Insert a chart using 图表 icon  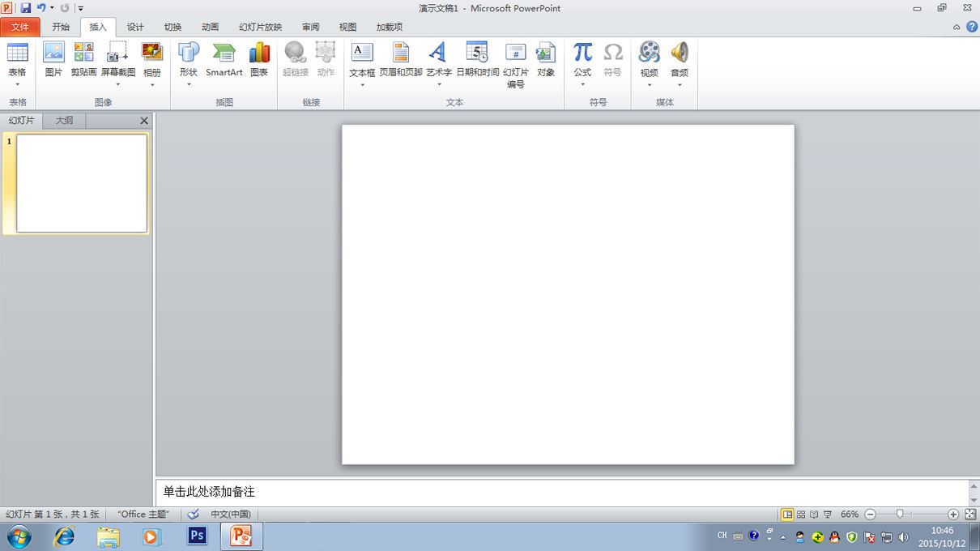[x=259, y=53]
